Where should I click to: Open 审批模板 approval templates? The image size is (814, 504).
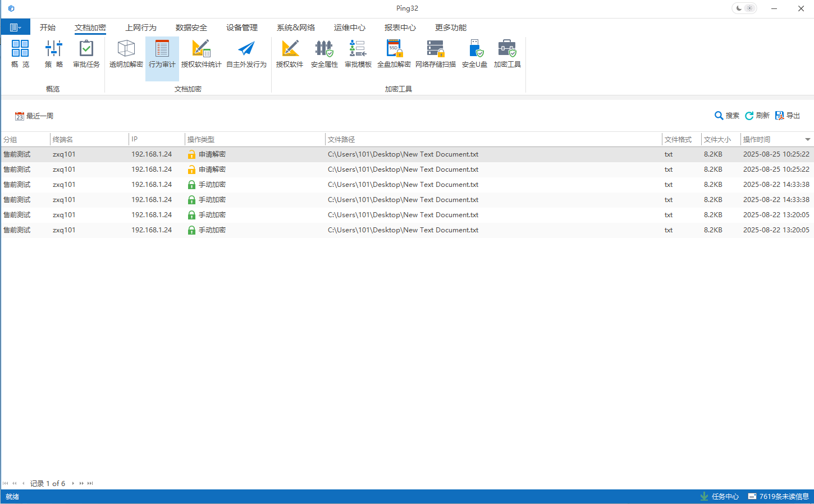pos(358,54)
